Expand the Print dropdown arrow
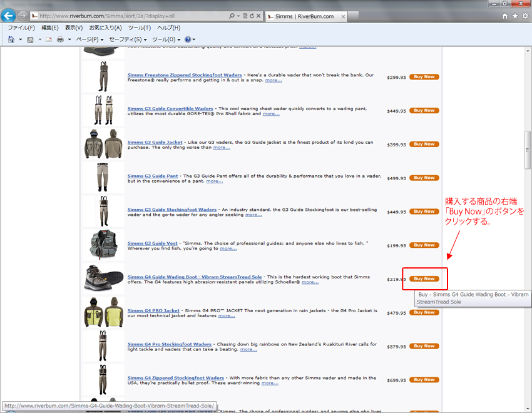 point(69,39)
